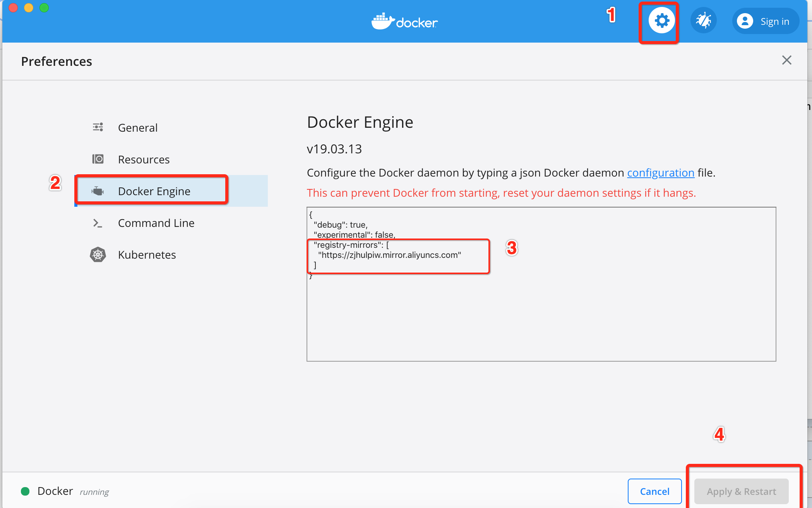Viewport: 812px width, 508px height.
Task: Click the bug troubleshoot icon
Action: pyautogui.click(x=703, y=21)
